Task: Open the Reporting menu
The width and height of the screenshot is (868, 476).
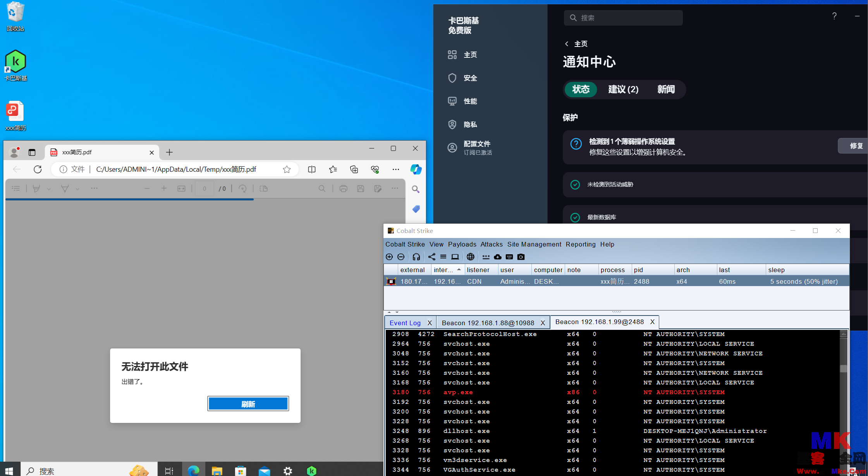Action: coord(581,244)
